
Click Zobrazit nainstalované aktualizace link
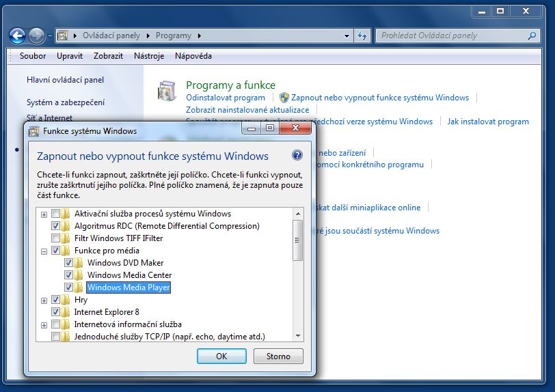pyautogui.click(x=247, y=110)
